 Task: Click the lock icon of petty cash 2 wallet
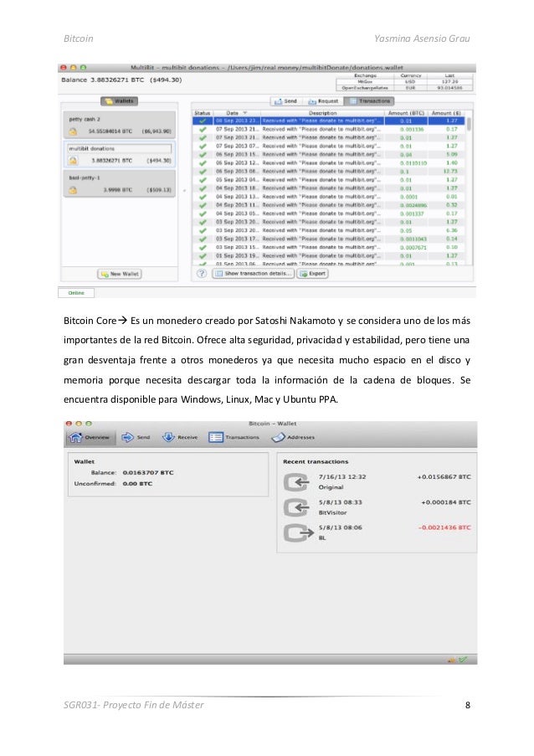(x=73, y=131)
